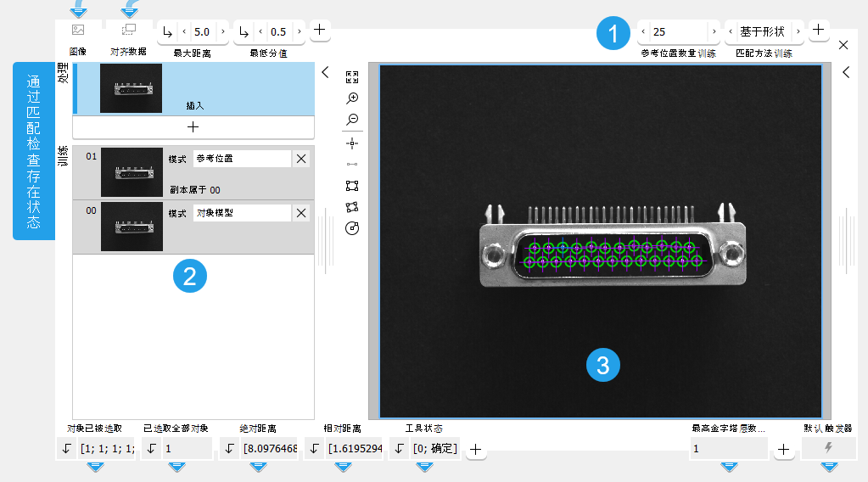Image resolution: width=868 pixels, height=482 pixels.
Task: Select the axis-aligned rectangle ROI tool
Action: point(353,185)
